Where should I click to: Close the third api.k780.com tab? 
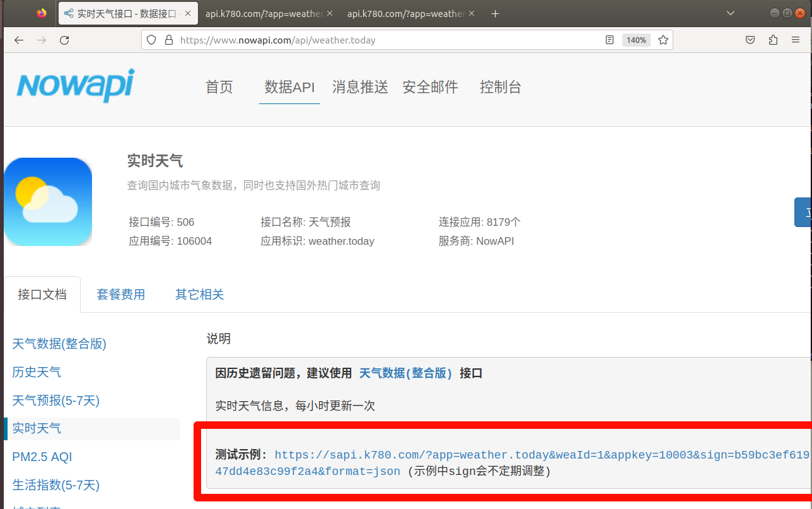(470, 13)
